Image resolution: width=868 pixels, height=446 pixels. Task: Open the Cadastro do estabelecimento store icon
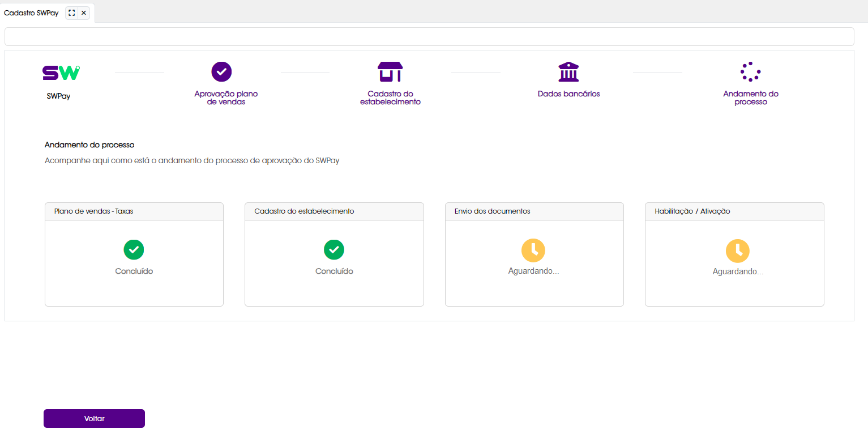tap(390, 72)
